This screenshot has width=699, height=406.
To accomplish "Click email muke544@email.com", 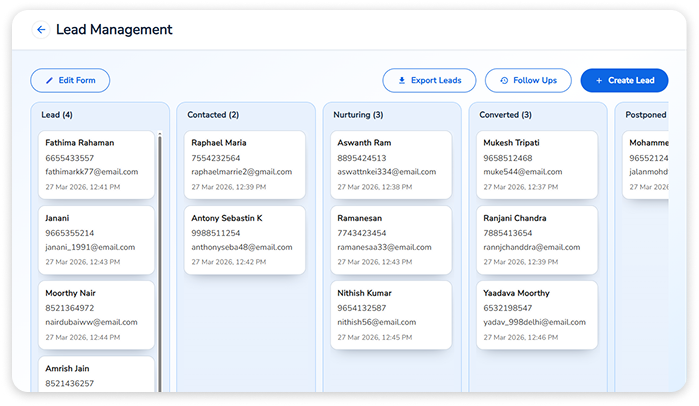I will tap(523, 172).
